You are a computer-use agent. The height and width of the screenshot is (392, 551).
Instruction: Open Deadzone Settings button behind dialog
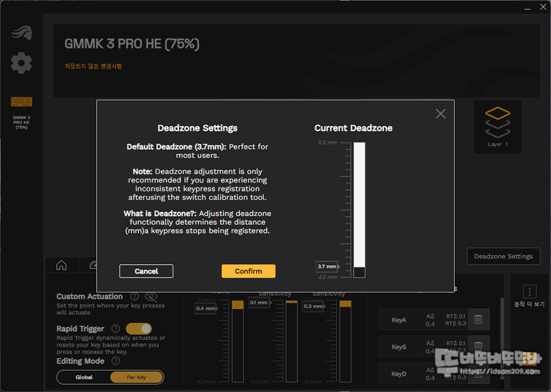click(503, 256)
